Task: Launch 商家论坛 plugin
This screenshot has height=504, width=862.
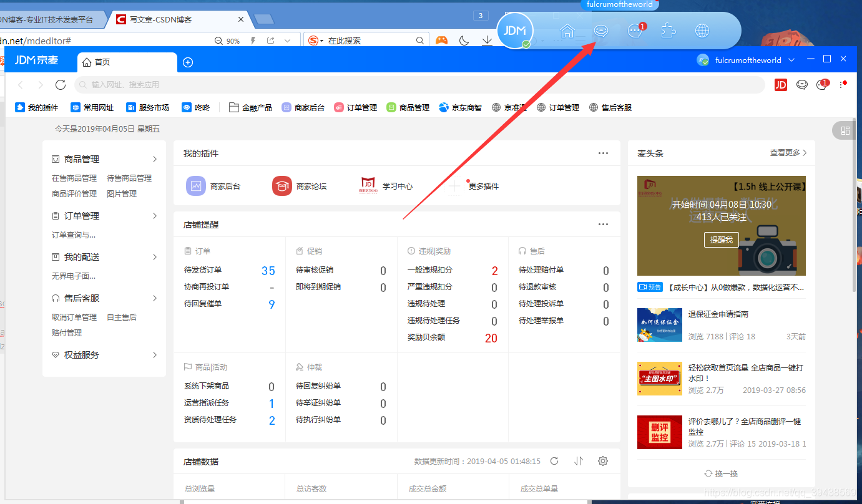Action: click(x=300, y=186)
